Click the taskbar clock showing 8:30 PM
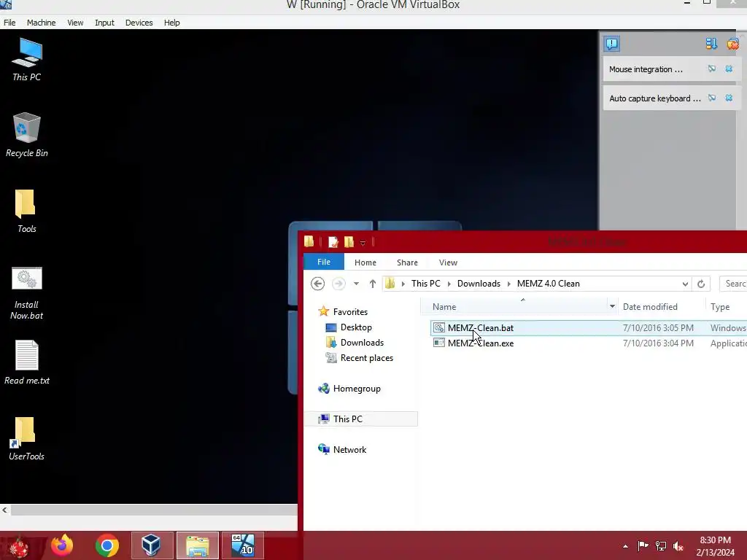Image resolution: width=747 pixels, height=560 pixels. (715, 546)
